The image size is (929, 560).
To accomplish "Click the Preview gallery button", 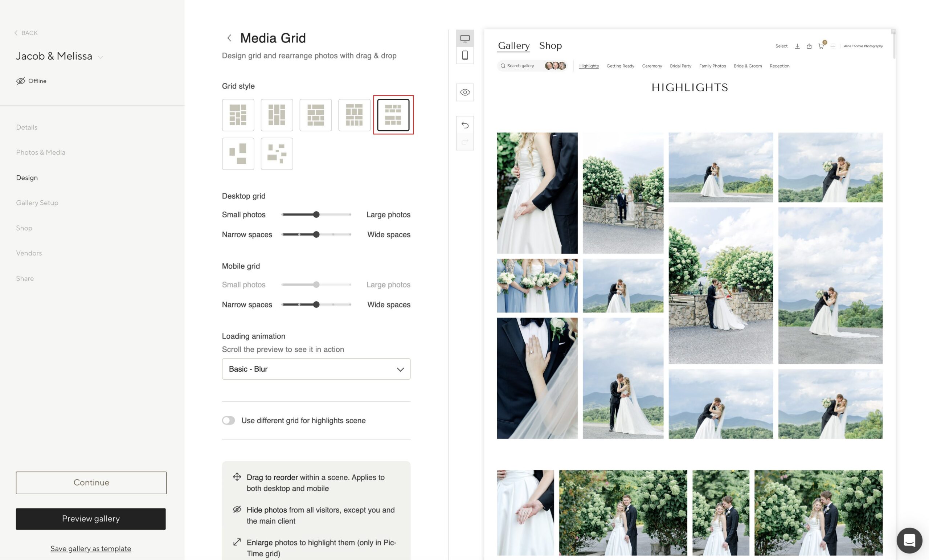I will pyautogui.click(x=91, y=519).
